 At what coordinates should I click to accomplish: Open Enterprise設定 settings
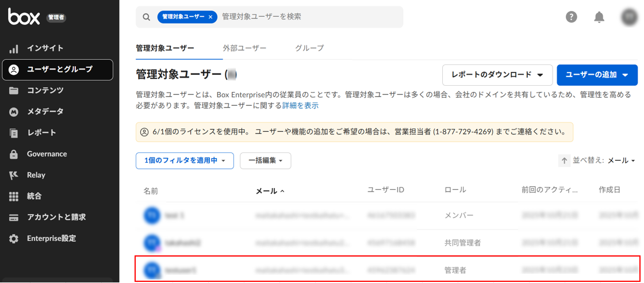point(51,238)
